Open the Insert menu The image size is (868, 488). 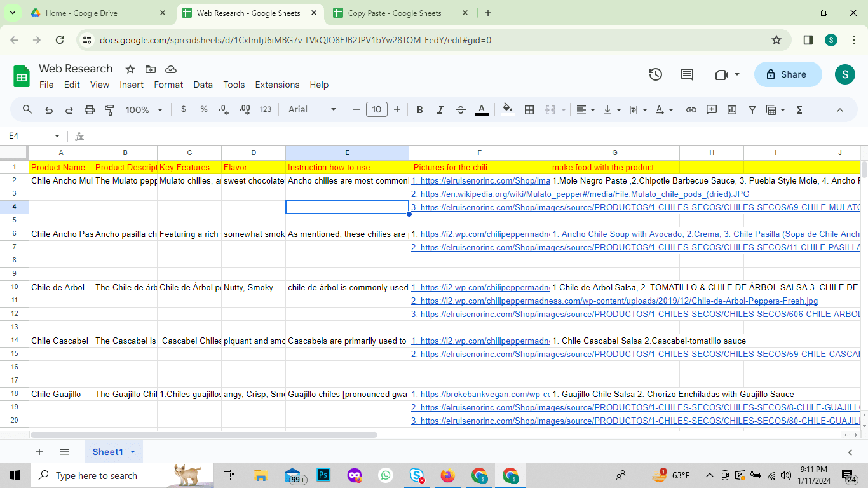tap(132, 85)
